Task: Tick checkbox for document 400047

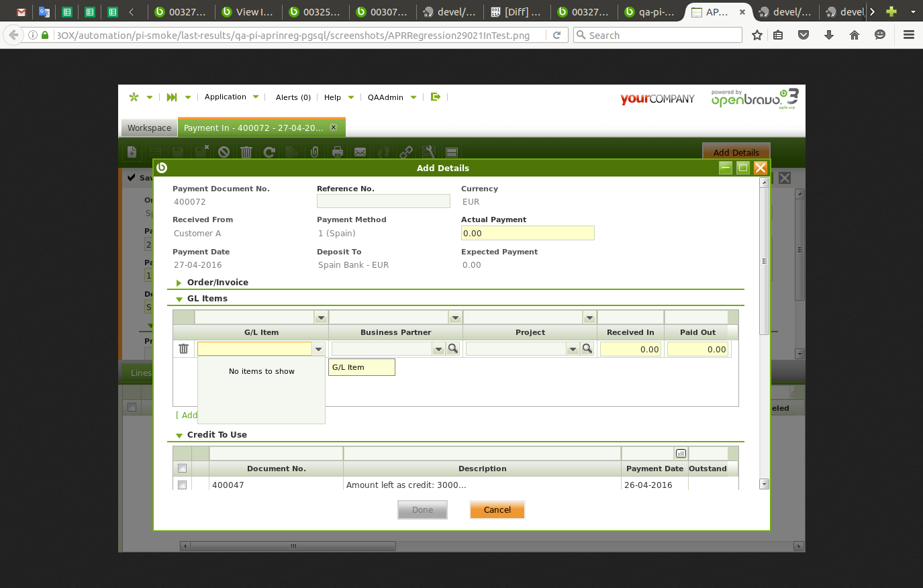Action: [x=182, y=485]
